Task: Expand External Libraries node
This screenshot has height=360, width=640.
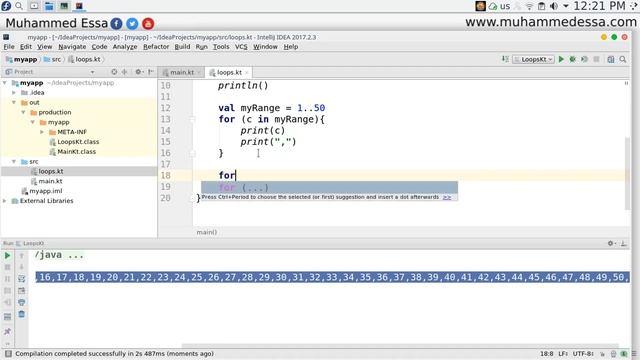Action: point(5,201)
